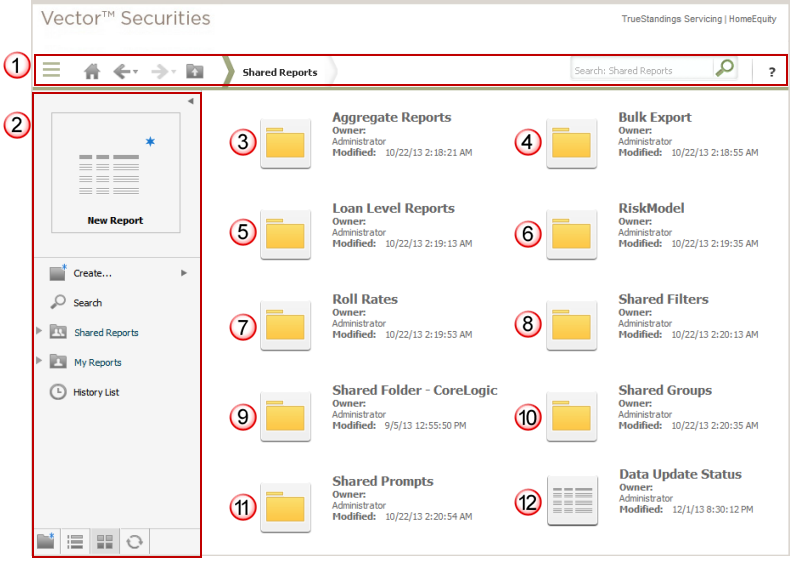Open the Aggregate Reports folder
The image size is (790, 571).
(285, 144)
